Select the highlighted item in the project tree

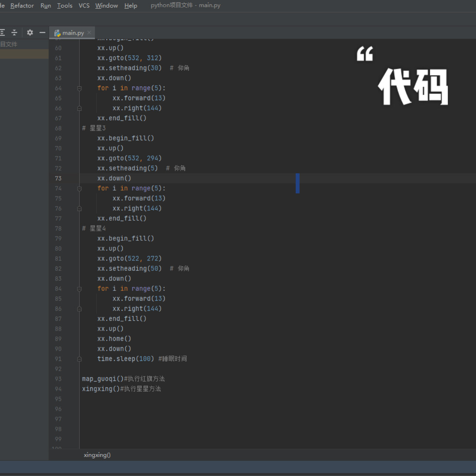pos(24,53)
